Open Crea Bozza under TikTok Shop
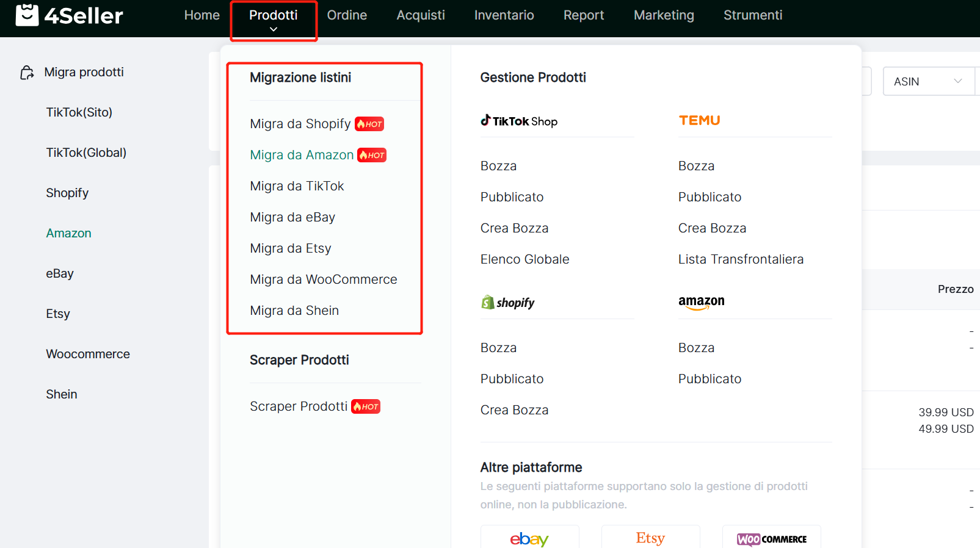 (514, 228)
